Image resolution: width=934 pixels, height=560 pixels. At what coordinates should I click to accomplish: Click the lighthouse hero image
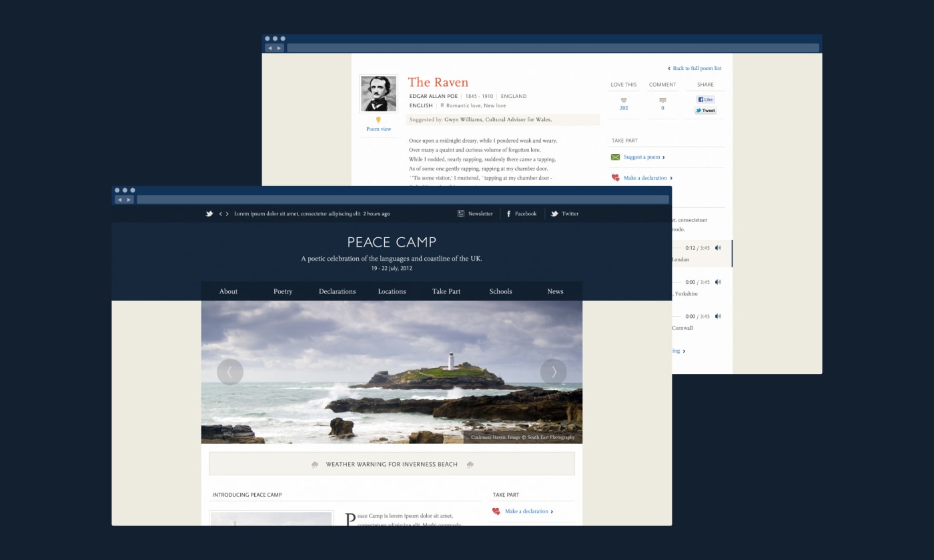pos(392,372)
